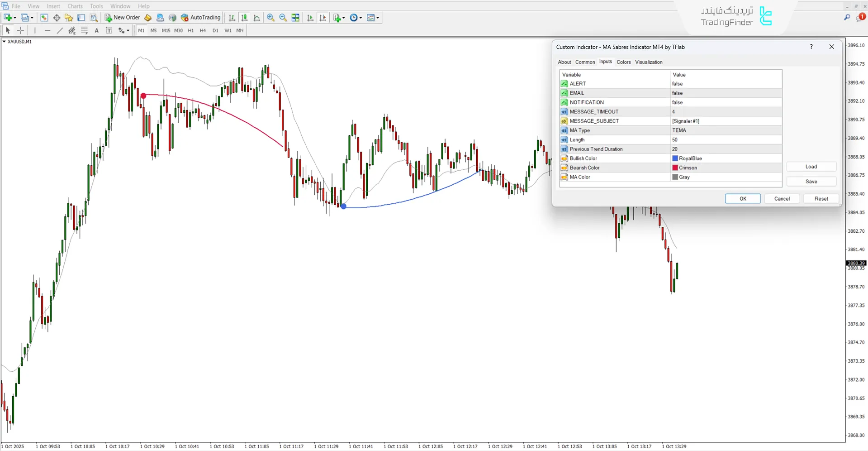The image size is (868, 451).
Task: Click OK in the indicator dialog
Action: click(x=742, y=199)
